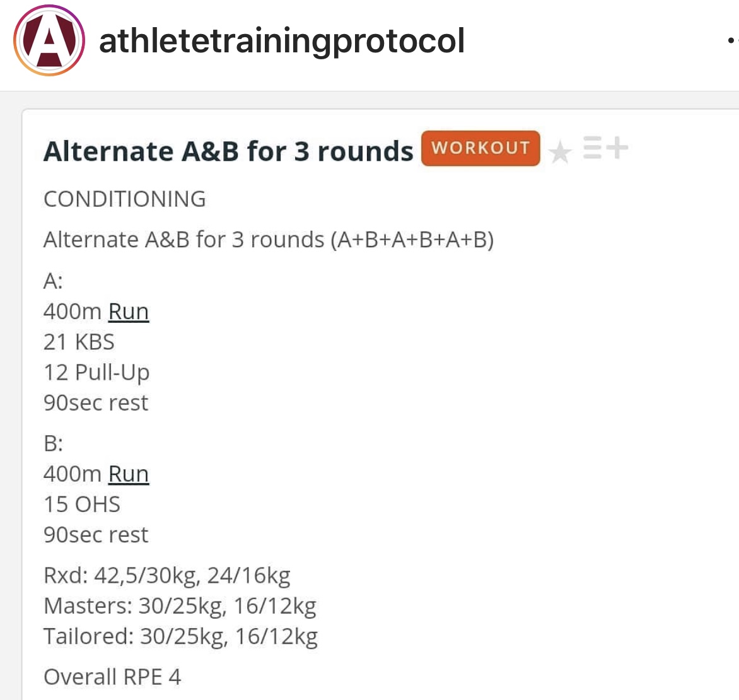Select the Masters weights line
Screen dimensions: 739x700
[x=180, y=605]
